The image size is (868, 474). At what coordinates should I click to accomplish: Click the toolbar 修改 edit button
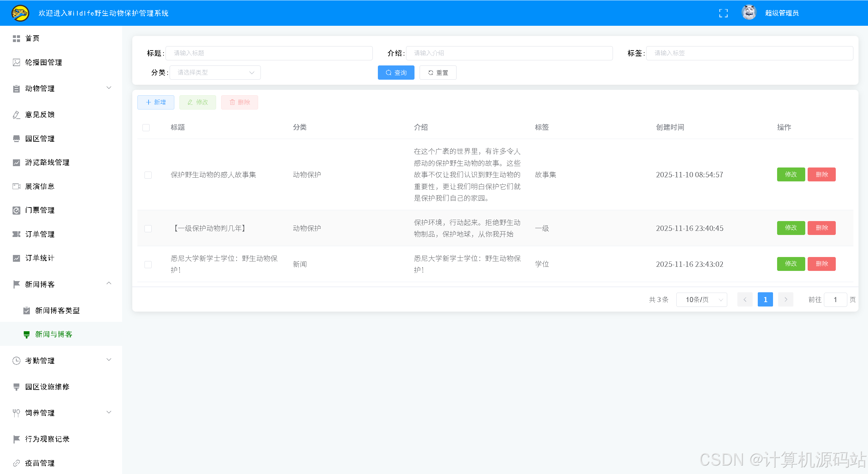tap(198, 102)
